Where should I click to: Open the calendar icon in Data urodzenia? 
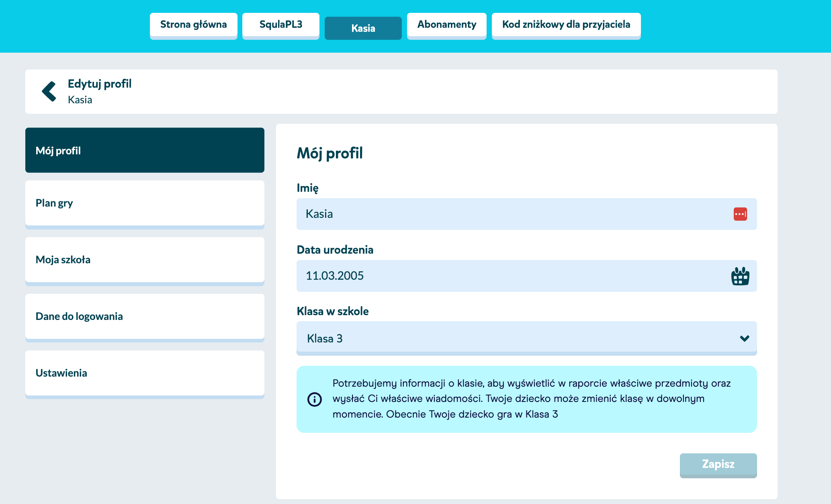point(740,277)
